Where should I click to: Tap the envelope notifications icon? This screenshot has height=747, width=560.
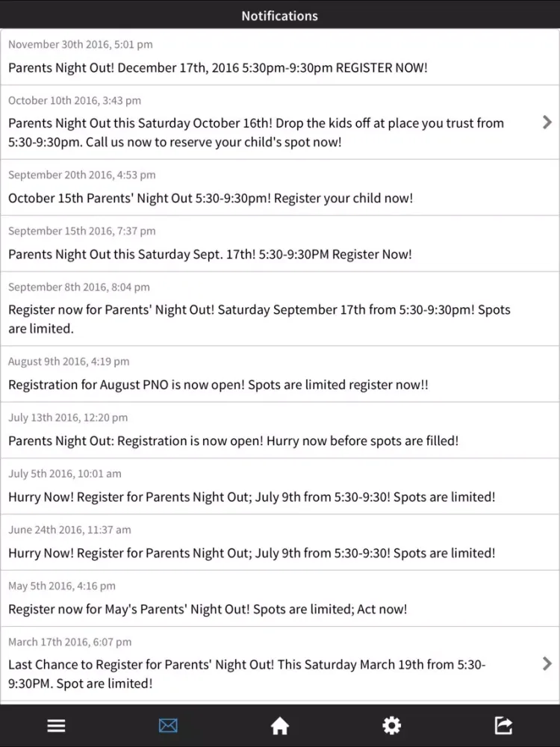[x=168, y=725]
